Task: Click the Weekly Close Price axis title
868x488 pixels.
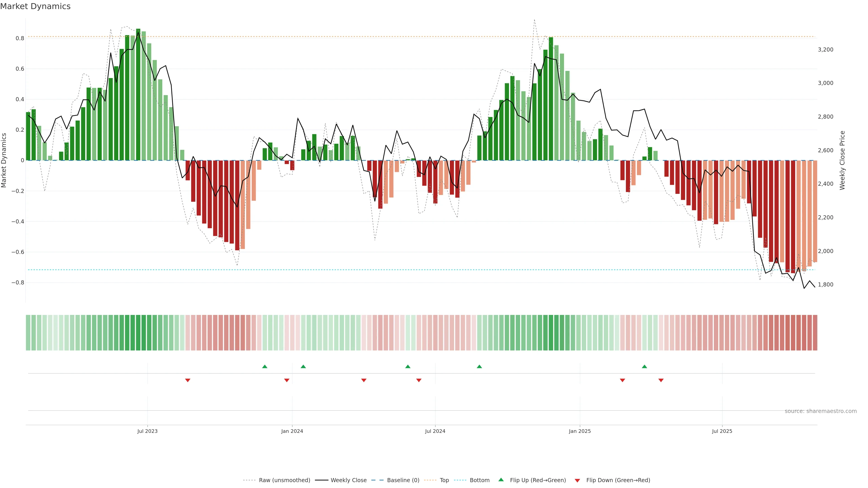Action: pos(842,160)
